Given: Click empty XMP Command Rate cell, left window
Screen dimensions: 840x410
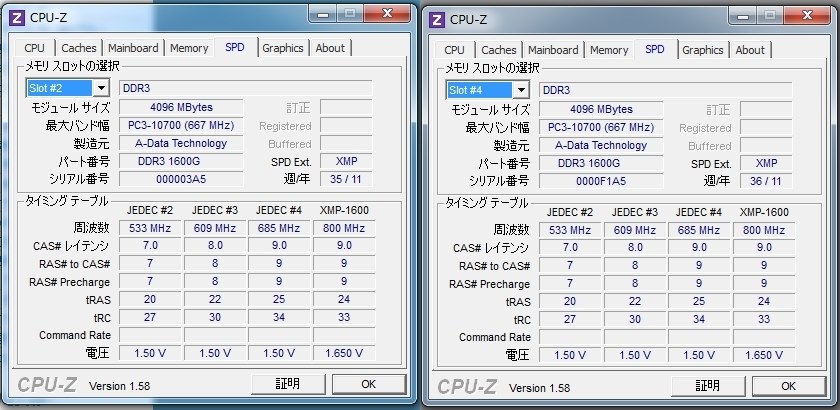Looking at the screenshot, I should click(344, 336).
